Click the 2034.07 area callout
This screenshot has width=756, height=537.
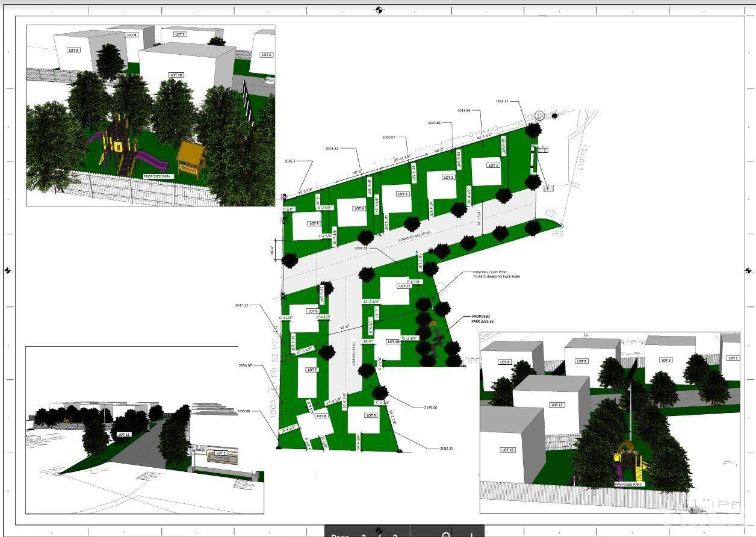point(246,365)
